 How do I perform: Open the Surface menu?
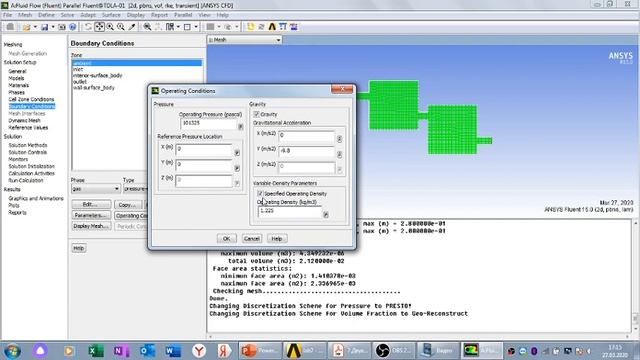[x=111, y=15]
